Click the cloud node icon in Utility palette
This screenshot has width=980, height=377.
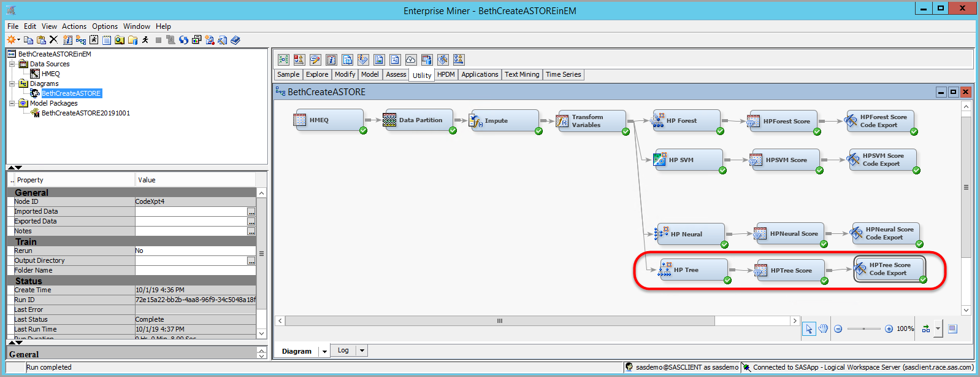(x=411, y=60)
